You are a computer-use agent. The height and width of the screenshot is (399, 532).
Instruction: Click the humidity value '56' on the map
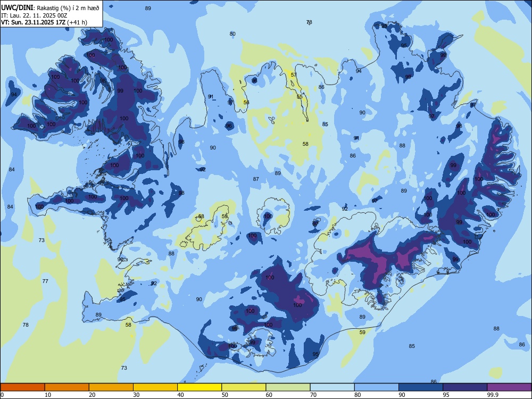click(x=246, y=103)
